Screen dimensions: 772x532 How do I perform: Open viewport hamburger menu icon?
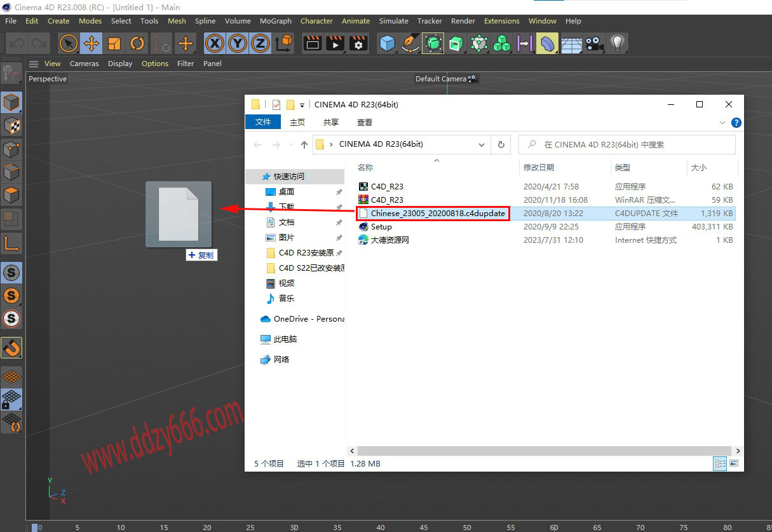(34, 64)
